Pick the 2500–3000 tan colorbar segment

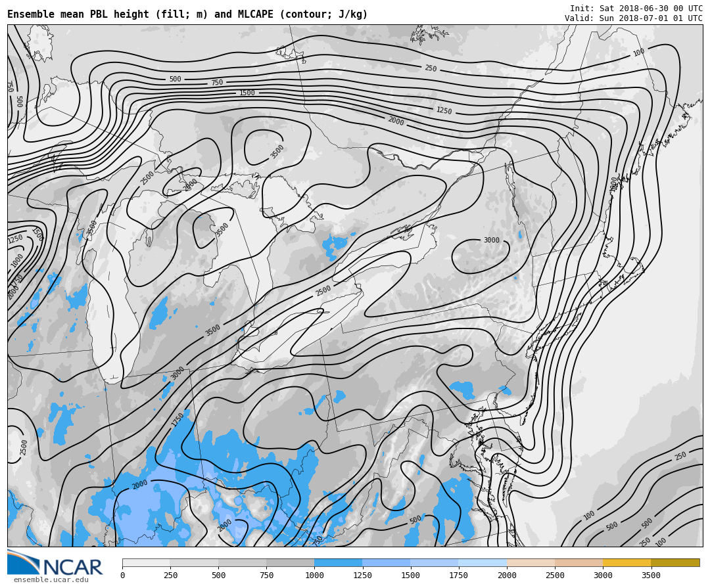(579, 562)
